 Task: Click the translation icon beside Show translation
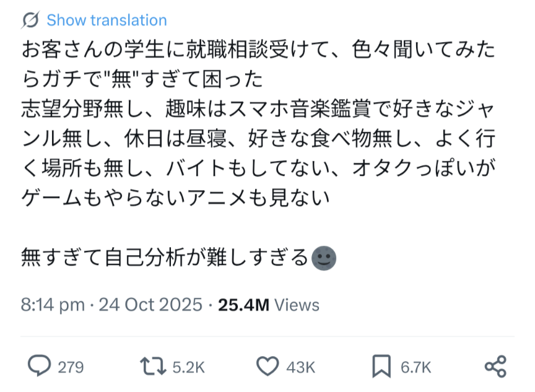click(x=30, y=20)
